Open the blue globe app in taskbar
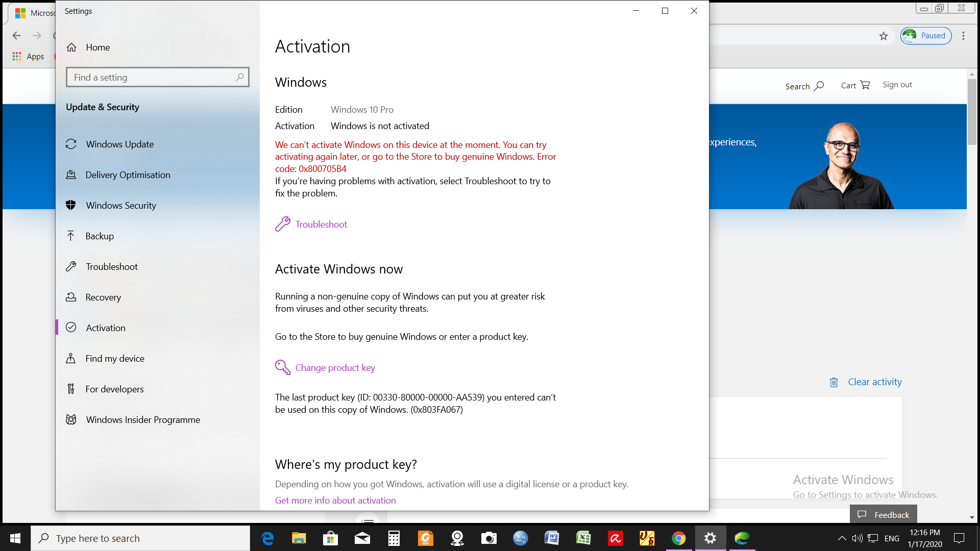Image resolution: width=980 pixels, height=551 pixels. click(521, 538)
